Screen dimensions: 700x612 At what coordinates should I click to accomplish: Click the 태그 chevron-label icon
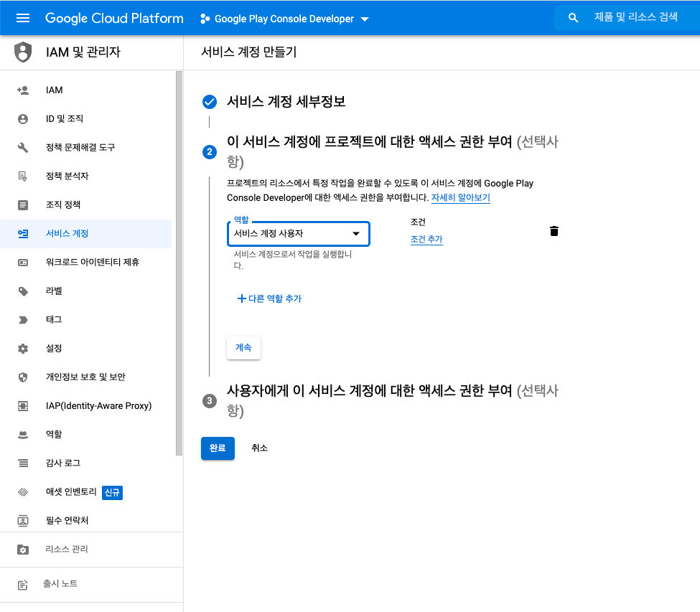click(x=23, y=320)
